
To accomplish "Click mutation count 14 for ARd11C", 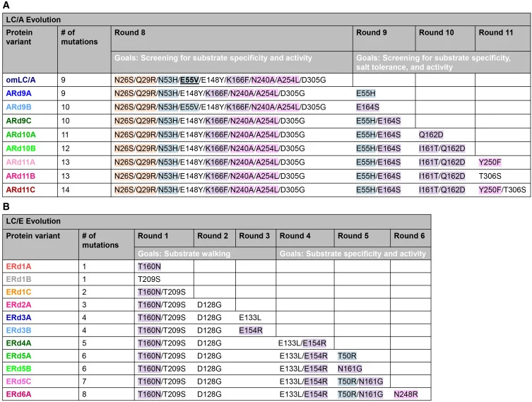I will click(65, 189).
